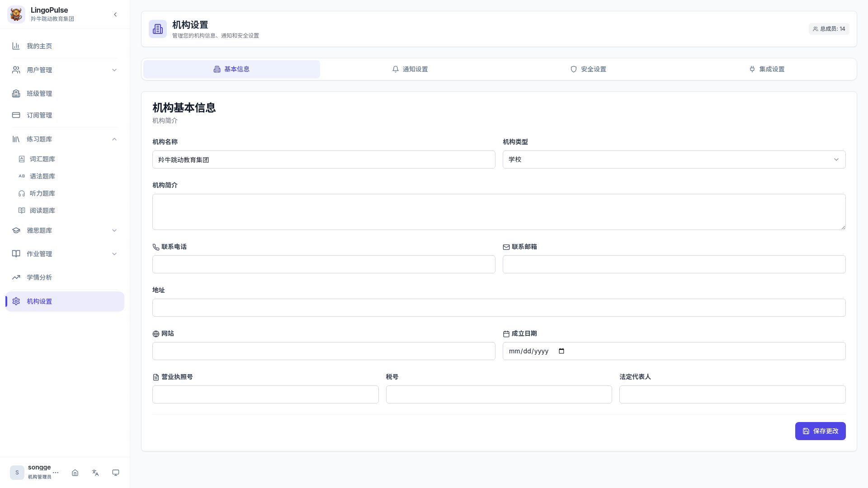Click the monitor icon beside language switcher

116,473
